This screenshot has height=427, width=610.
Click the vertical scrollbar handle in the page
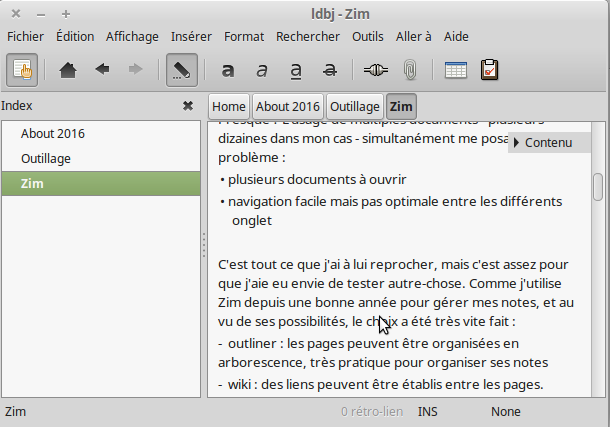[x=598, y=187]
